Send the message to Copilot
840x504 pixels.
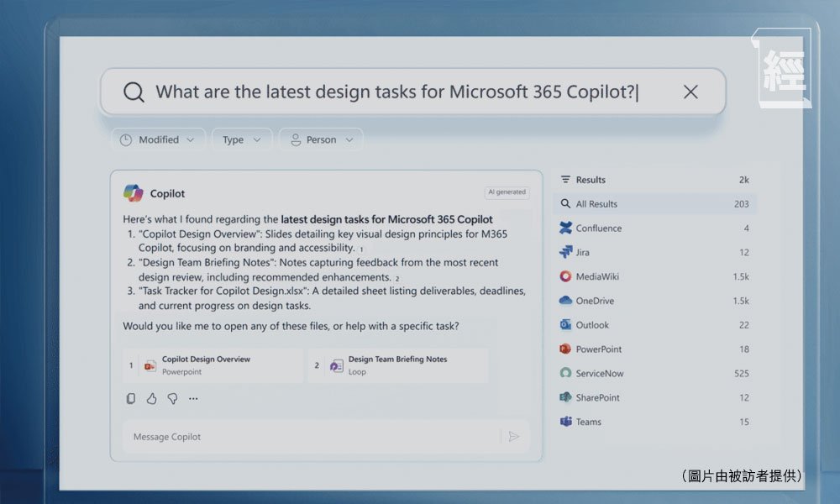click(514, 437)
